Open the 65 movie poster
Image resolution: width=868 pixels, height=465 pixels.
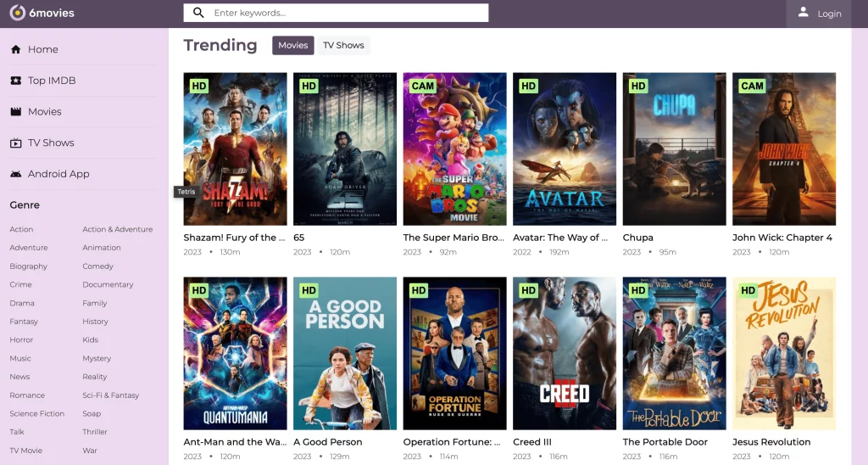[x=345, y=149]
